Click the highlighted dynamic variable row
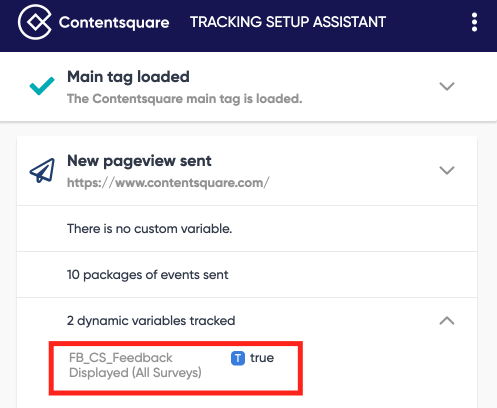The height and width of the screenshot is (408, 497). pyautogui.click(x=176, y=368)
